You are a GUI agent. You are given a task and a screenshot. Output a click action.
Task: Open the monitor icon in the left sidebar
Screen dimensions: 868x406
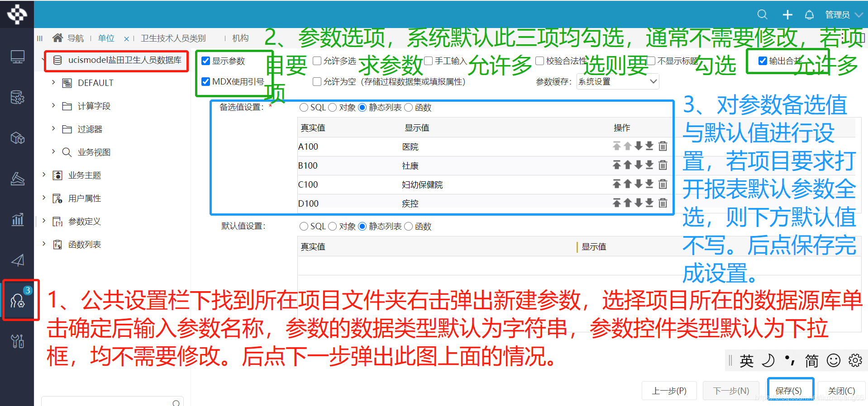[17, 57]
